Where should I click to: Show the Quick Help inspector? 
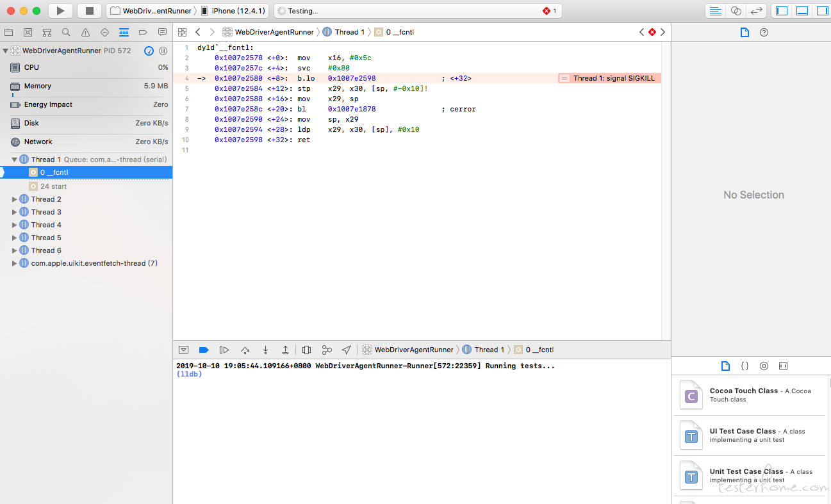(x=764, y=33)
